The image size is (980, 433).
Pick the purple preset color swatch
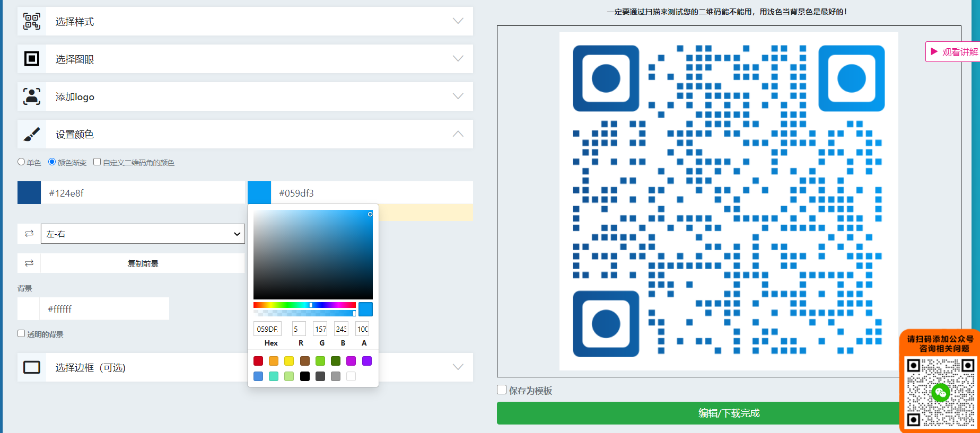coord(367,361)
